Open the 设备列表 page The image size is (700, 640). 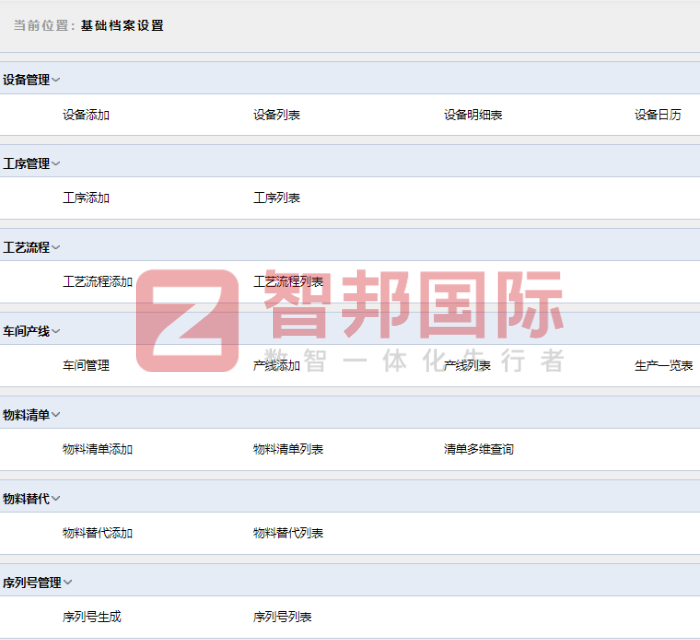(277, 115)
